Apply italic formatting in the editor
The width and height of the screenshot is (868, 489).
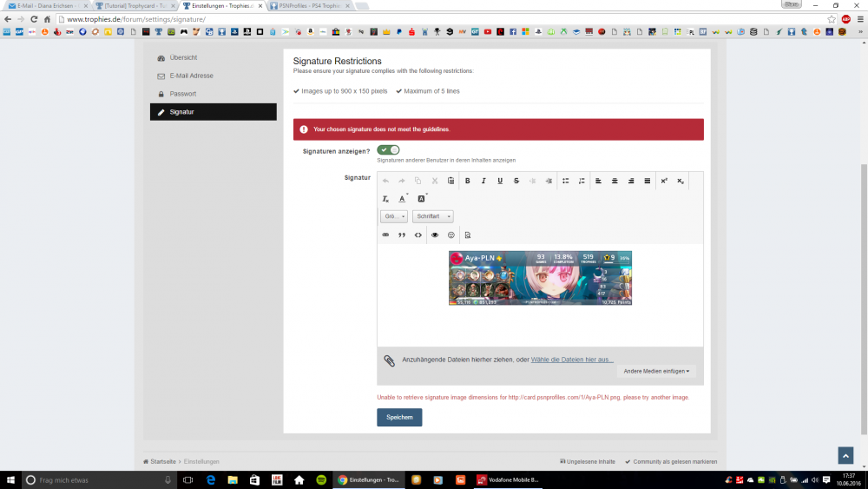[x=483, y=181]
